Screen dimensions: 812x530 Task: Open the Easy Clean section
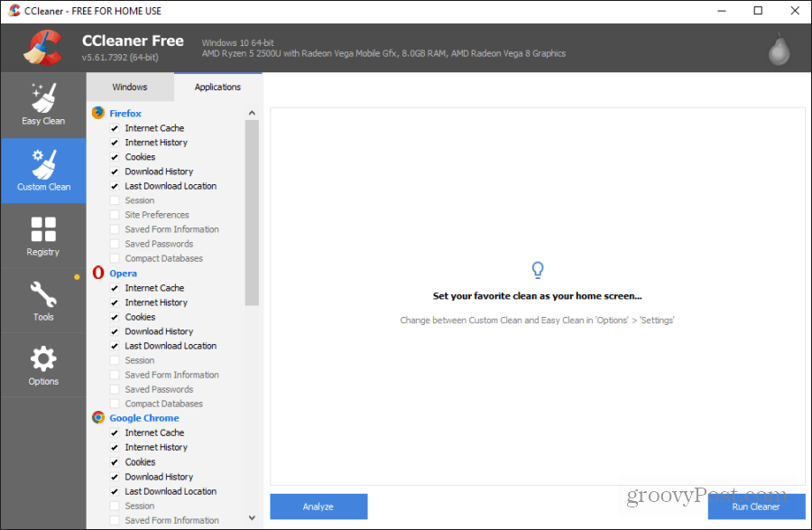43,105
